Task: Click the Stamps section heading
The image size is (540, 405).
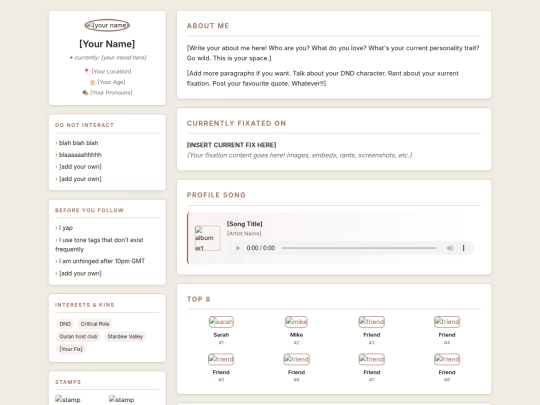Action: pyautogui.click(x=68, y=382)
